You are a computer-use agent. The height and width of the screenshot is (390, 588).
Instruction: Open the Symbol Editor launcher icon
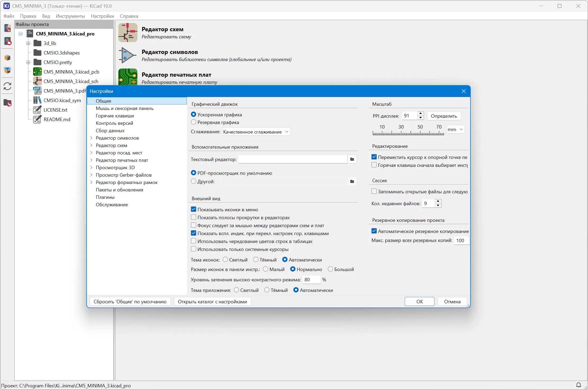point(128,55)
